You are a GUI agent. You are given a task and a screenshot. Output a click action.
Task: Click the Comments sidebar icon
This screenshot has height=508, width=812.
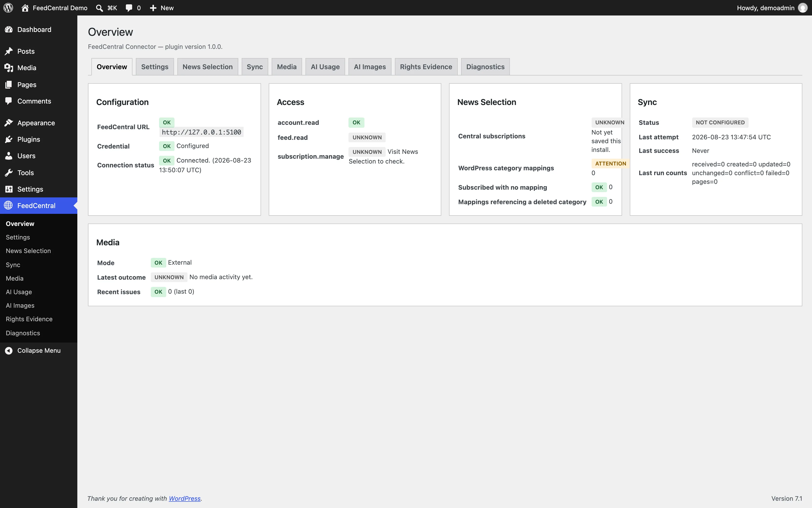9,101
